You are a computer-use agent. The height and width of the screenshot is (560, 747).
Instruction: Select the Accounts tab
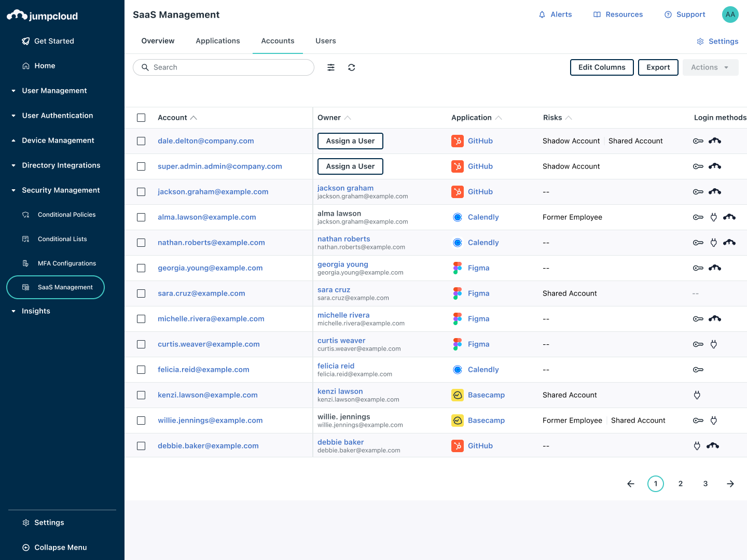coord(278,41)
